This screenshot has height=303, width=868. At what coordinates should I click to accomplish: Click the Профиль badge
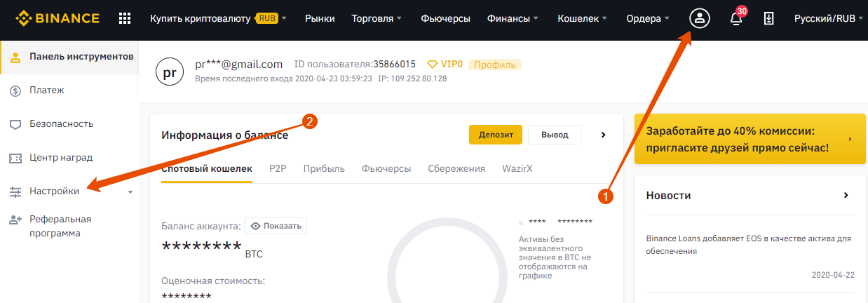click(x=495, y=65)
